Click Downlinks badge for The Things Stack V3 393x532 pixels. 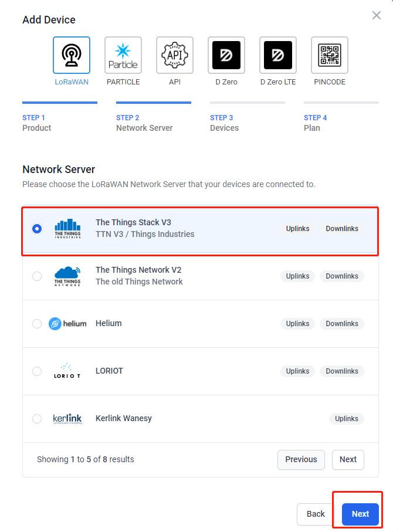pos(342,229)
